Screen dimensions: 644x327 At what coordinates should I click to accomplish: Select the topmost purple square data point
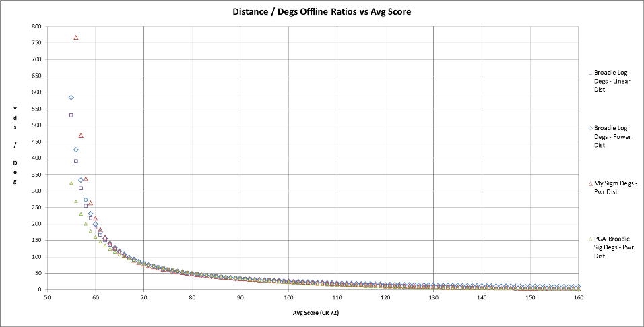71,115
